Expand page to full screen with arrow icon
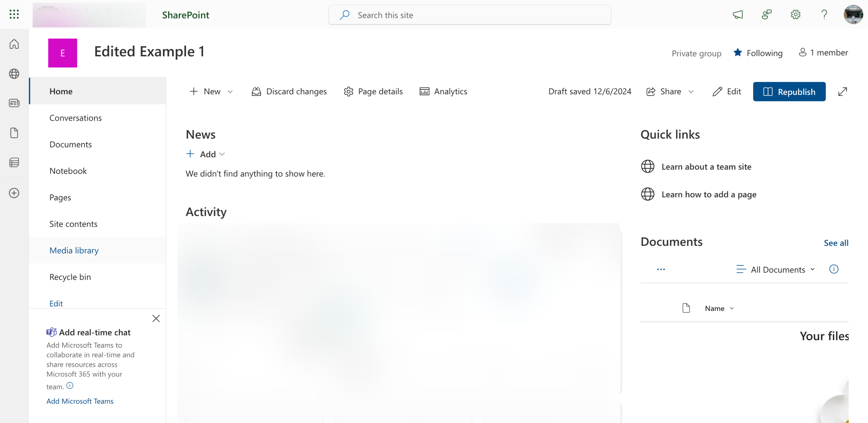The width and height of the screenshot is (868, 423). (843, 92)
